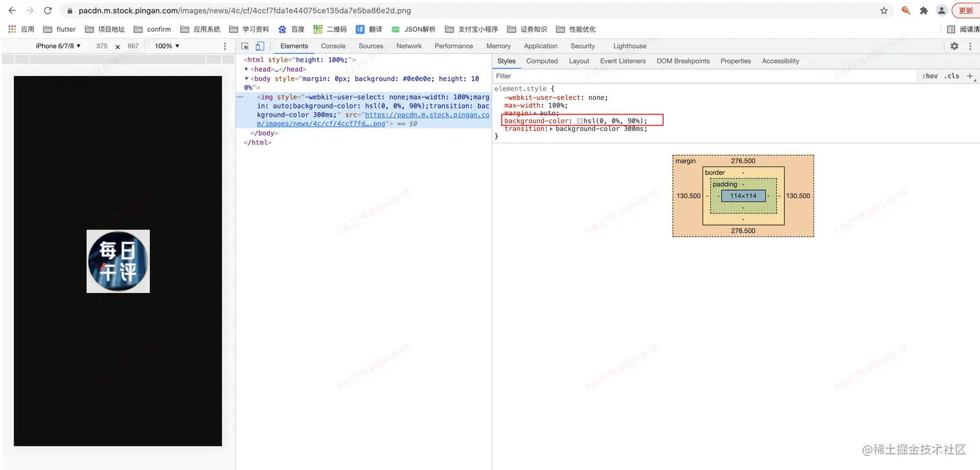Open the user profile avatar icon
This screenshot has width=980, height=470.
coord(941,10)
